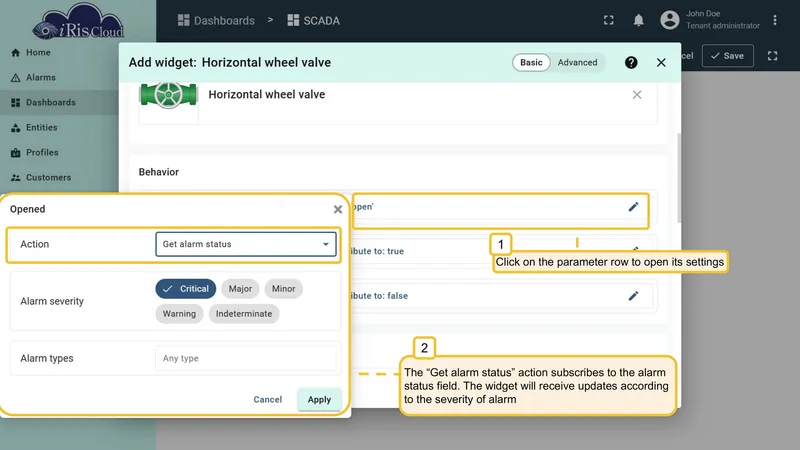
Task: Go to Alarms in the sidebar
Action: (41, 78)
